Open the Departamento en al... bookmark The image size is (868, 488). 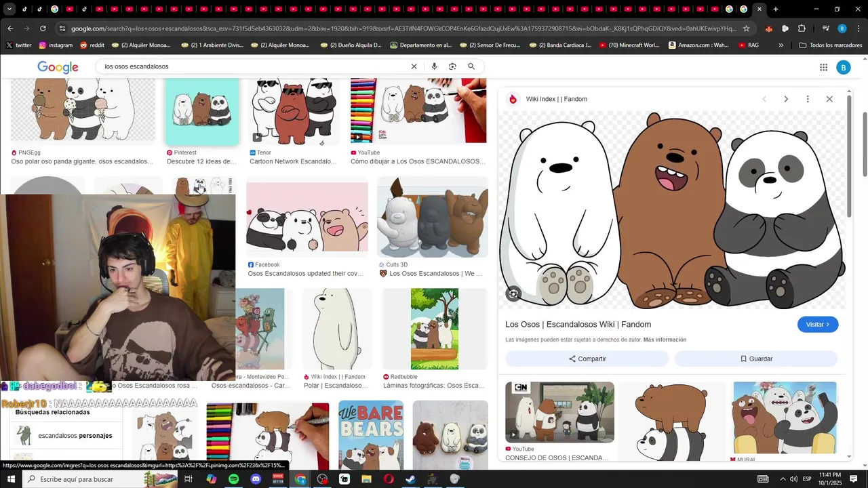[x=420, y=45]
